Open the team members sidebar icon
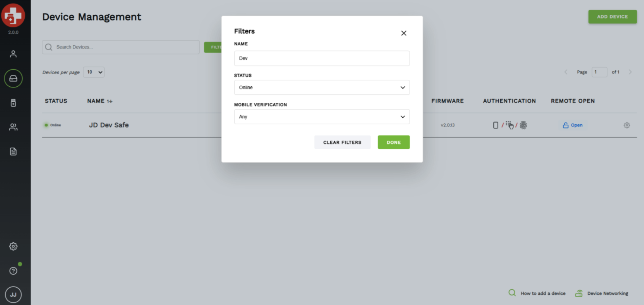 click(x=13, y=127)
